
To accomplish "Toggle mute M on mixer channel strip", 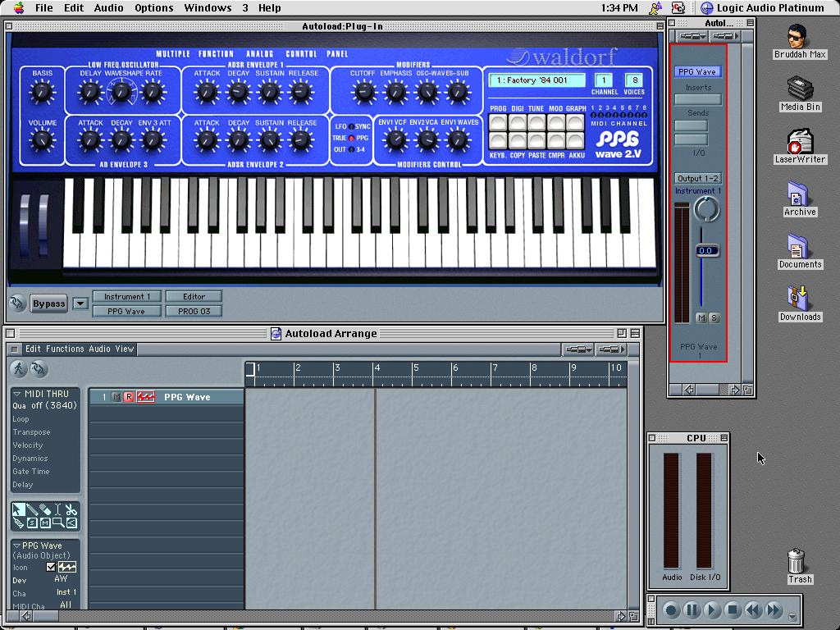I will click(x=701, y=317).
